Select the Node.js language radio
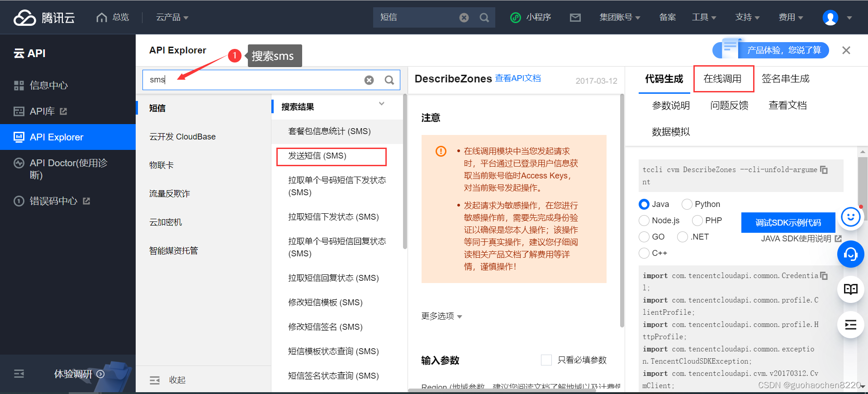The width and height of the screenshot is (868, 394). point(644,221)
